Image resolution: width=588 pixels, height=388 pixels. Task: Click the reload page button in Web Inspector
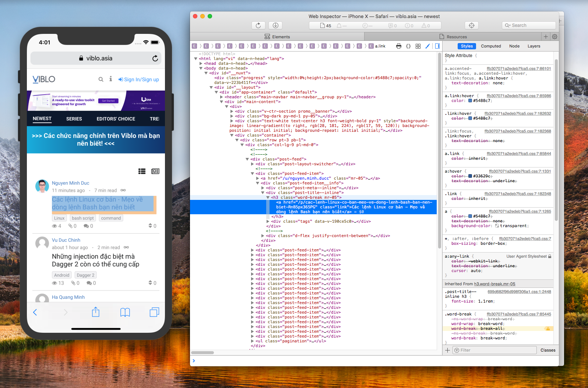[x=258, y=25]
